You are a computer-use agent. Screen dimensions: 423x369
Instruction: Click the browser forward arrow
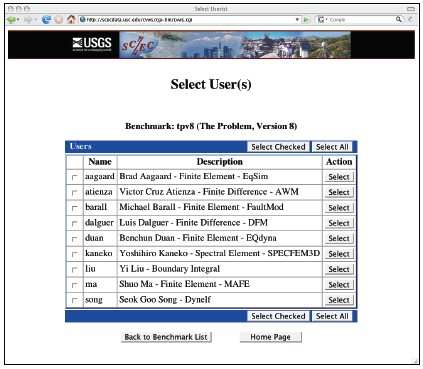click(28, 20)
